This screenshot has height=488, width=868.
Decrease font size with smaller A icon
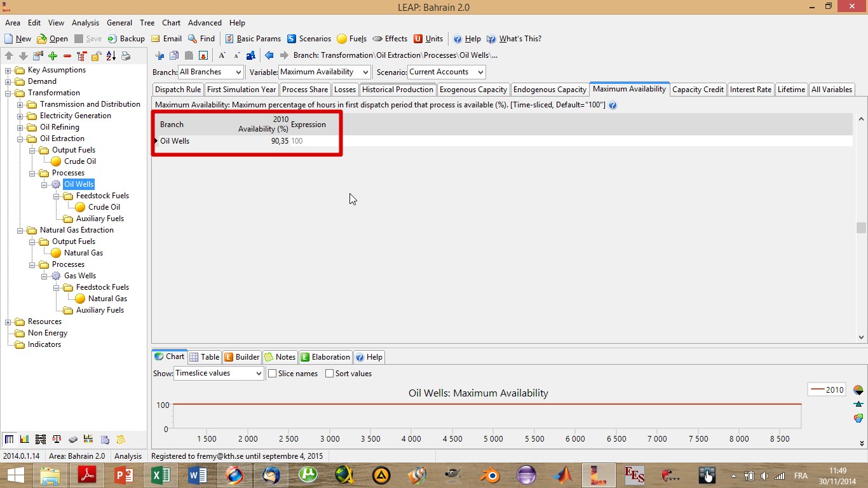pyautogui.click(x=236, y=55)
